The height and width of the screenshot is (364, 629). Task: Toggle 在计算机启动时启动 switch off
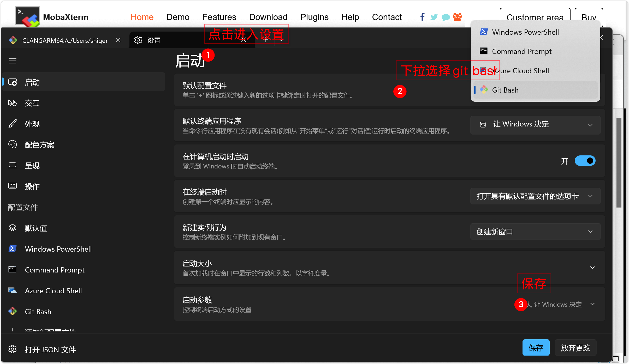[585, 161]
